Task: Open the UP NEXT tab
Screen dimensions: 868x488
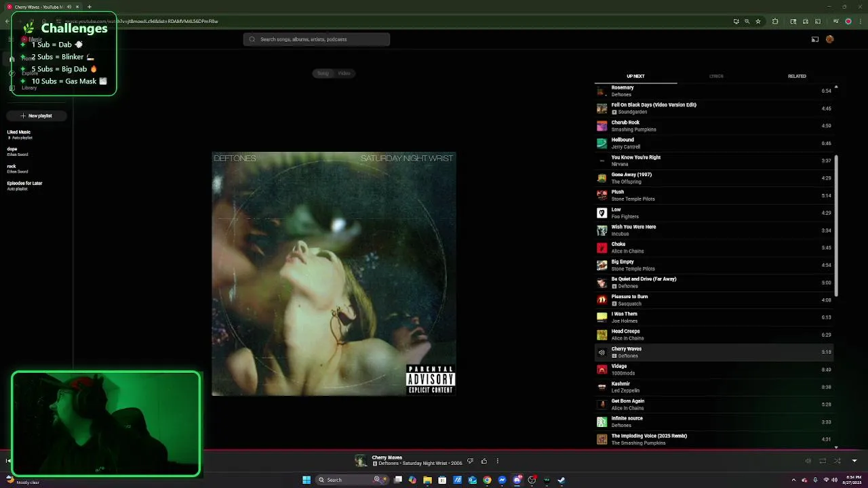Action: [x=635, y=76]
